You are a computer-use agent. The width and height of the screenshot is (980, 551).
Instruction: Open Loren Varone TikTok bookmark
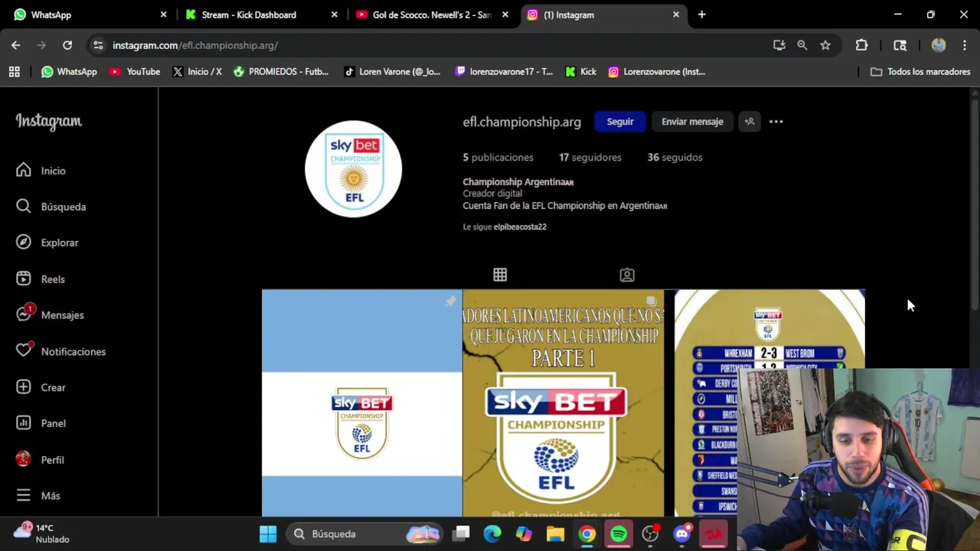392,72
